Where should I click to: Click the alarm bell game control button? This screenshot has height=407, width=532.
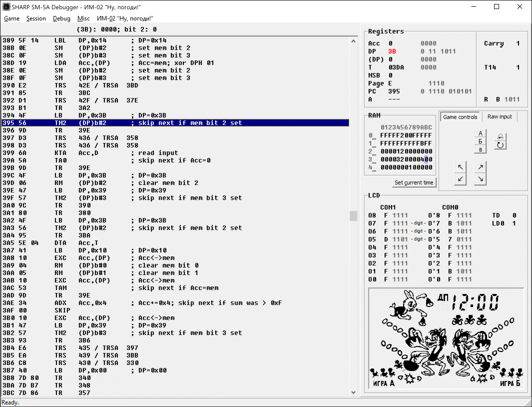coord(500,137)
